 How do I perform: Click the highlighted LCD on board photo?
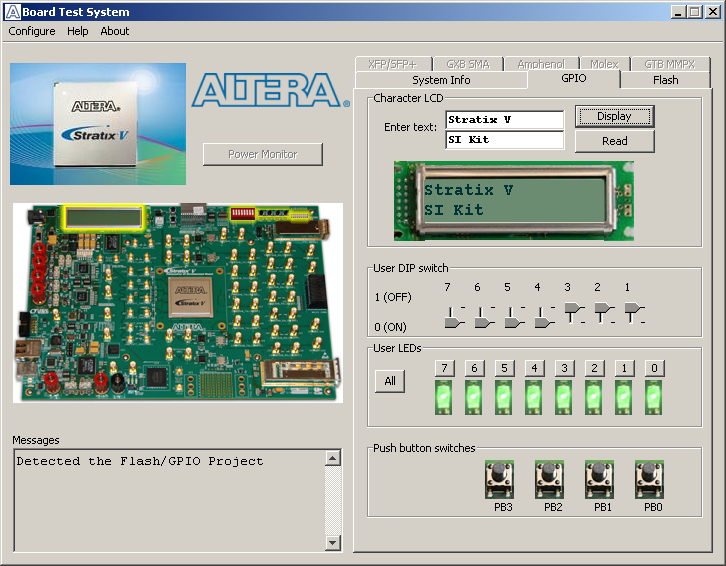(x=104, y=218)
